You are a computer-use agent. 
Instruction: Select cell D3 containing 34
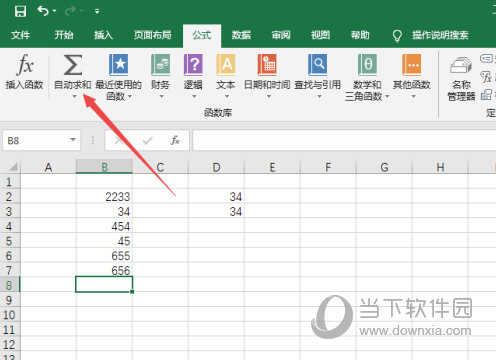tap(216, 211)
